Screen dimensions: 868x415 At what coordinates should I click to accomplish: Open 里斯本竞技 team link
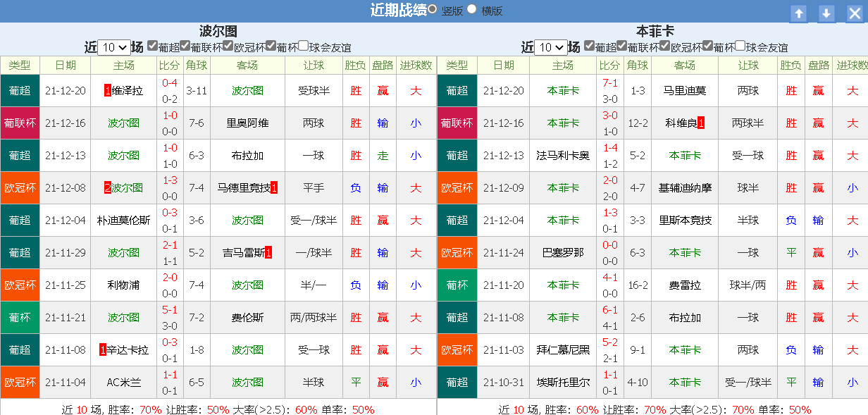685,221
